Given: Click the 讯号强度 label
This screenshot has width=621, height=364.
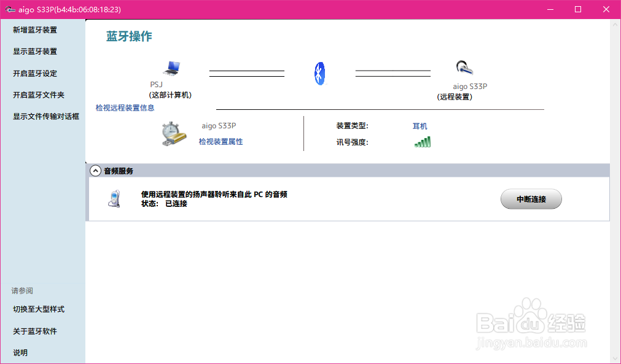Looking at the screenshot, I should coord(353,142).
